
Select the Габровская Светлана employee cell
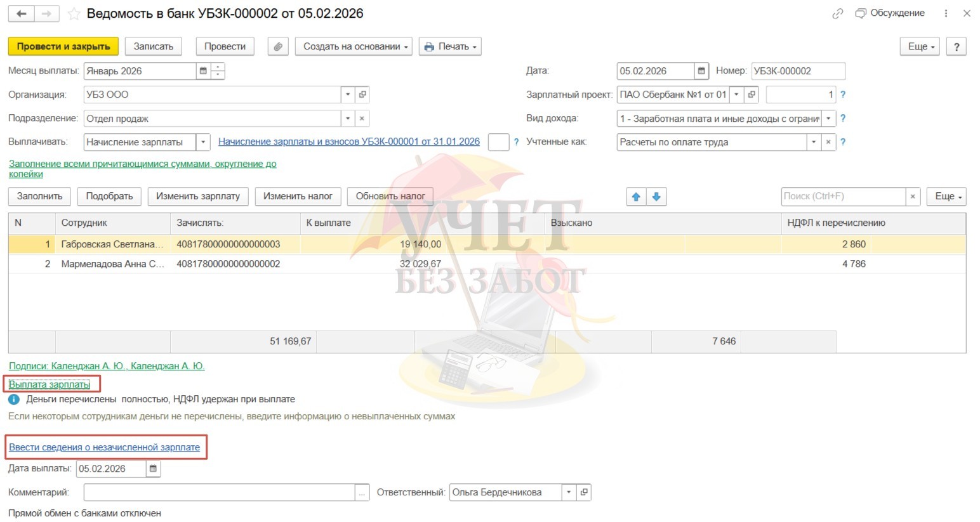[x=112, y=244]
